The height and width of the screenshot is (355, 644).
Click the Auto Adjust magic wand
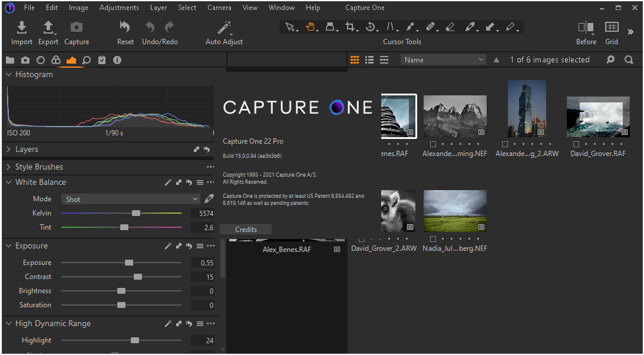click(224, 28)
